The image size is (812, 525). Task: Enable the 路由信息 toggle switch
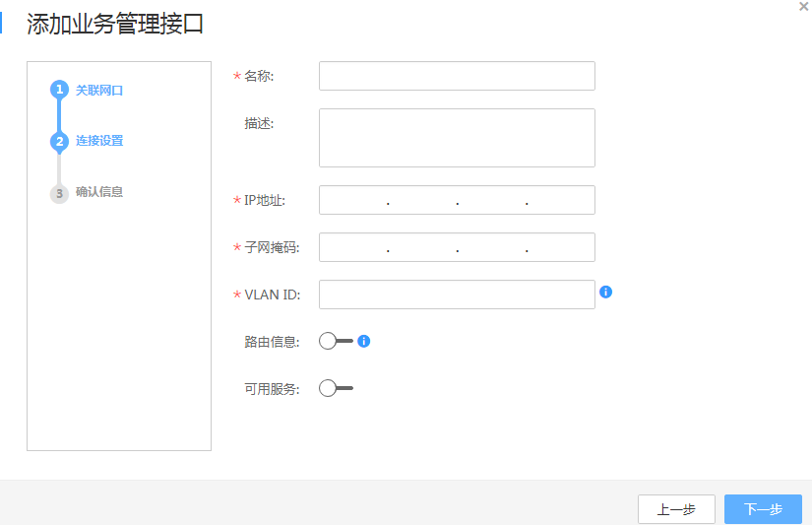point(335,341)
